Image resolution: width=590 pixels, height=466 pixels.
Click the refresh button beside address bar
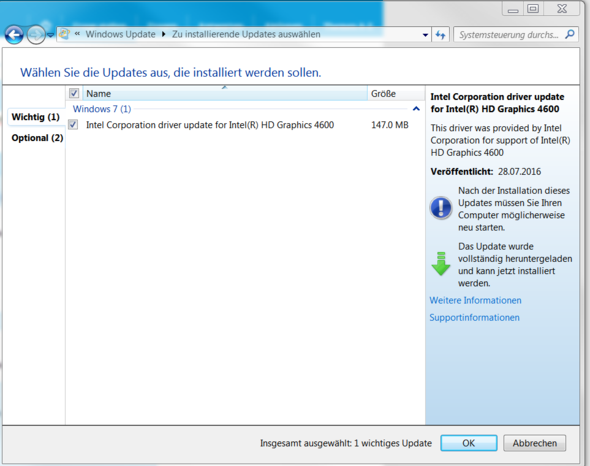440,35
